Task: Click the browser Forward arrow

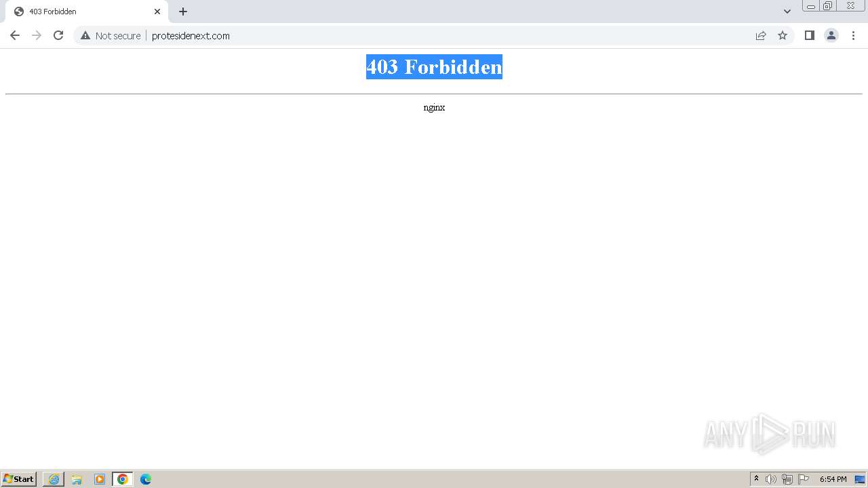Action: [x=37, y=35]
